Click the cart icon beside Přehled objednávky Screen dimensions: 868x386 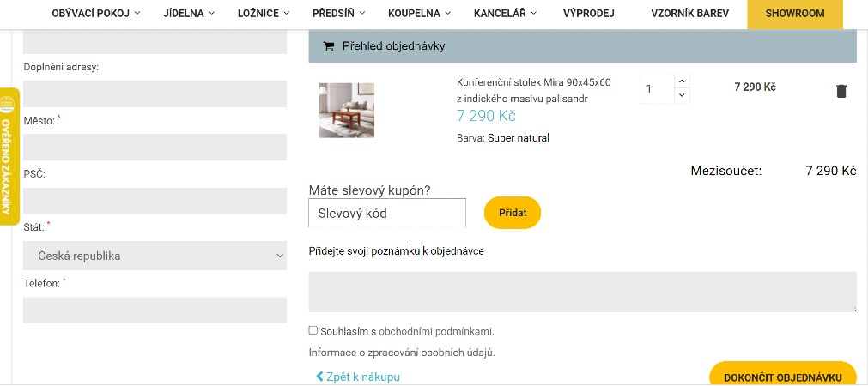(x=328, y=46)
